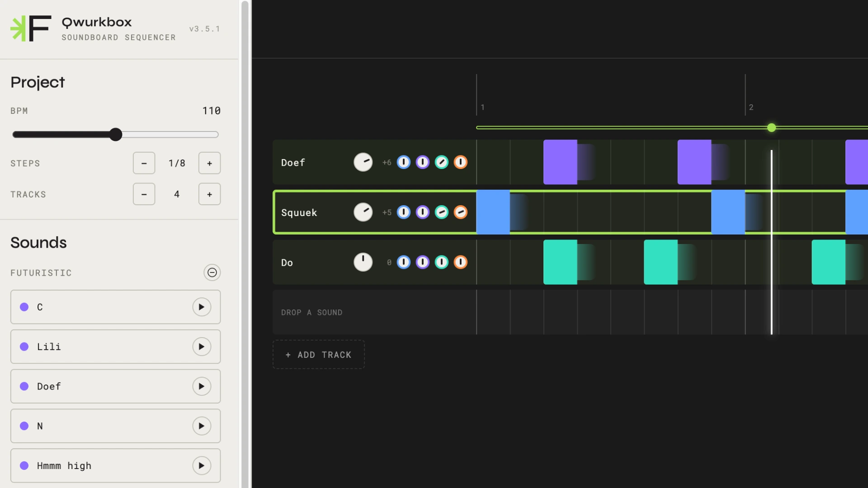The image size is (868, 488).
Task: Click the BPM slider handle
Action: click(116, 134)
